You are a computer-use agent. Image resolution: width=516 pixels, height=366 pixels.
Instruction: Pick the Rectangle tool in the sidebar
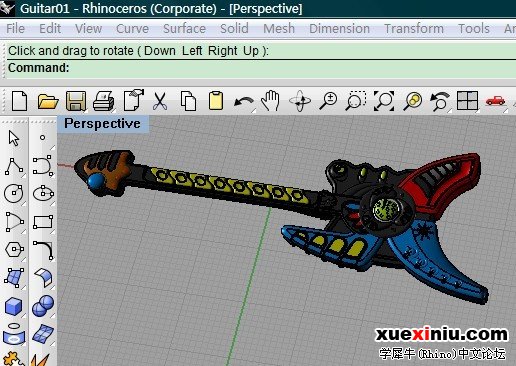coord(43,222)
